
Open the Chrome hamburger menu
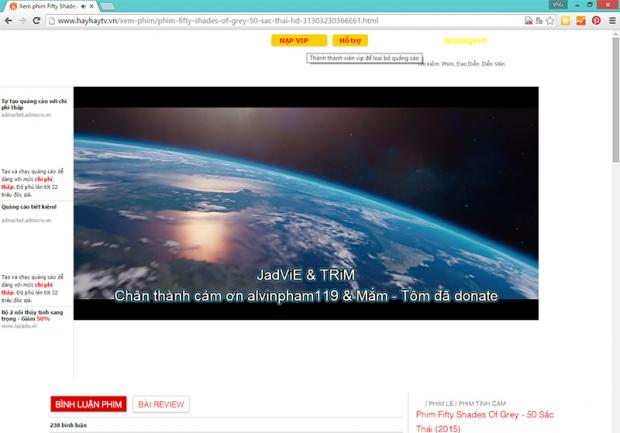612,20
